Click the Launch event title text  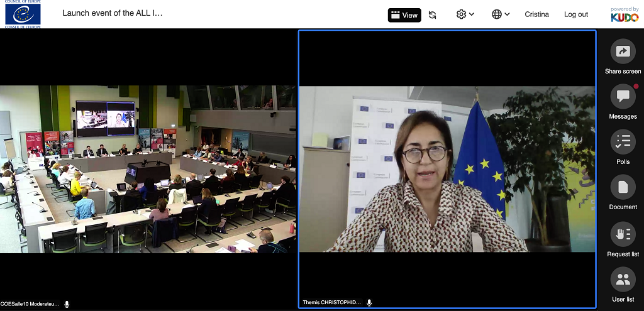[112, 13]
